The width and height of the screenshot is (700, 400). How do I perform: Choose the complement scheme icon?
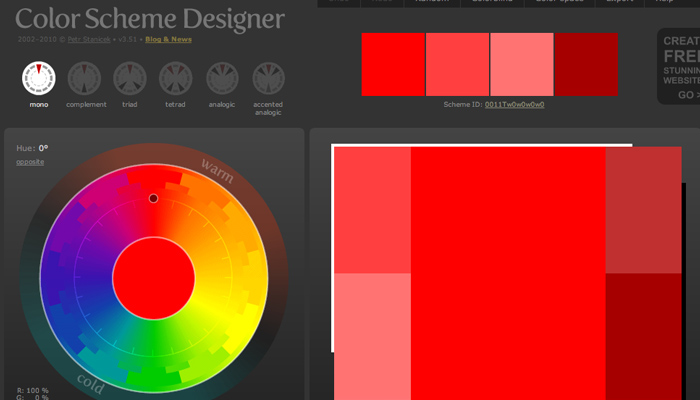(x=84, y=78)
